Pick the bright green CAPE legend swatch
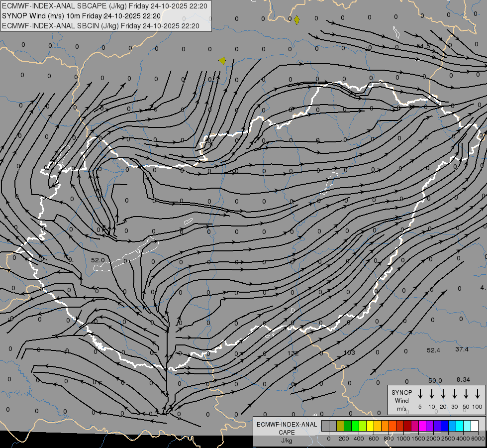The image size is (487, 448). pyautogui.click(x=355, y=426)
